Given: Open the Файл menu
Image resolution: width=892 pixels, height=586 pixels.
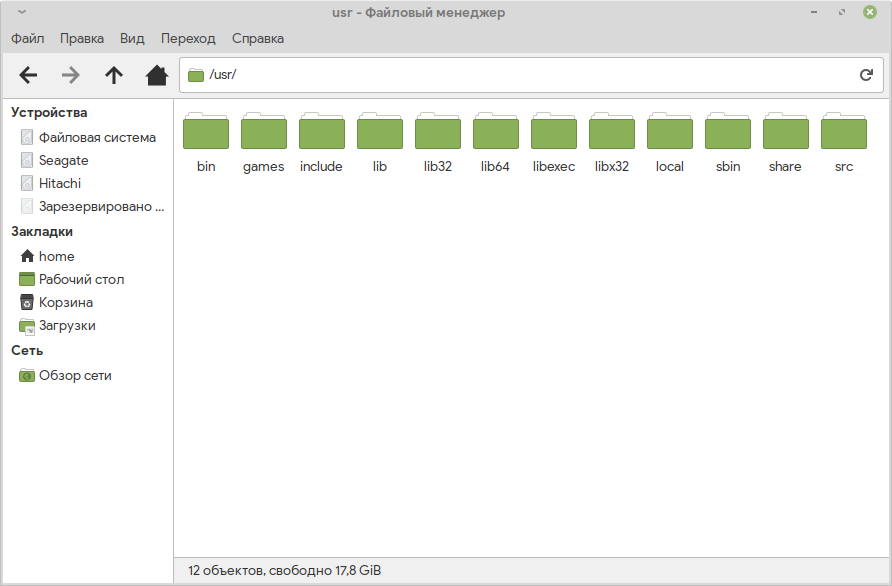Looking at the screenshot, I should pyautogui.click(x=27, y=39).
